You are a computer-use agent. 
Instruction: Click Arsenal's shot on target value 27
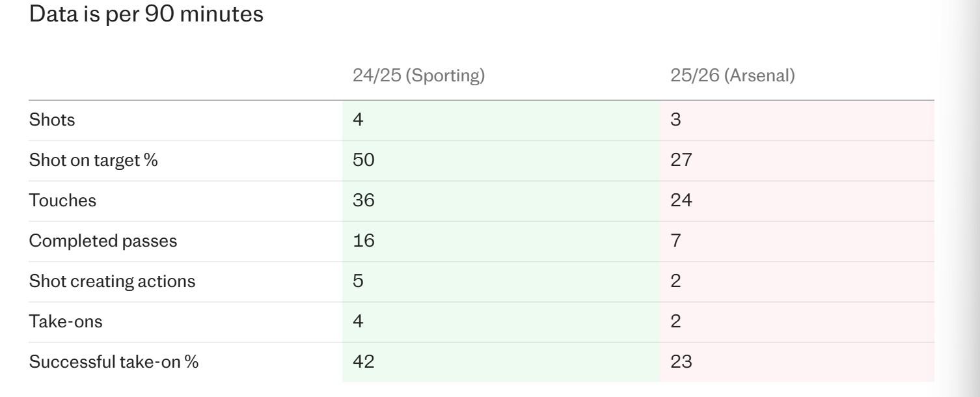[681, 160]
